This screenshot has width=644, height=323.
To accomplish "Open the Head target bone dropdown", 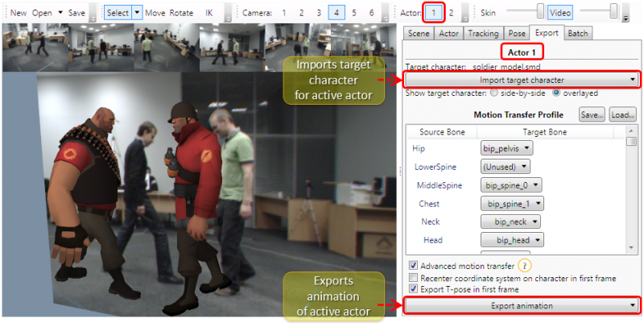I will tap(512, 240).
